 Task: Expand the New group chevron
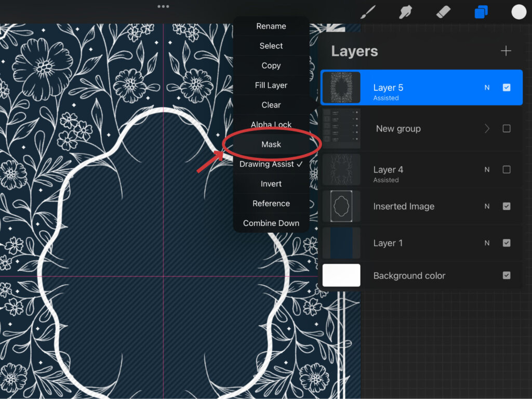487,129
